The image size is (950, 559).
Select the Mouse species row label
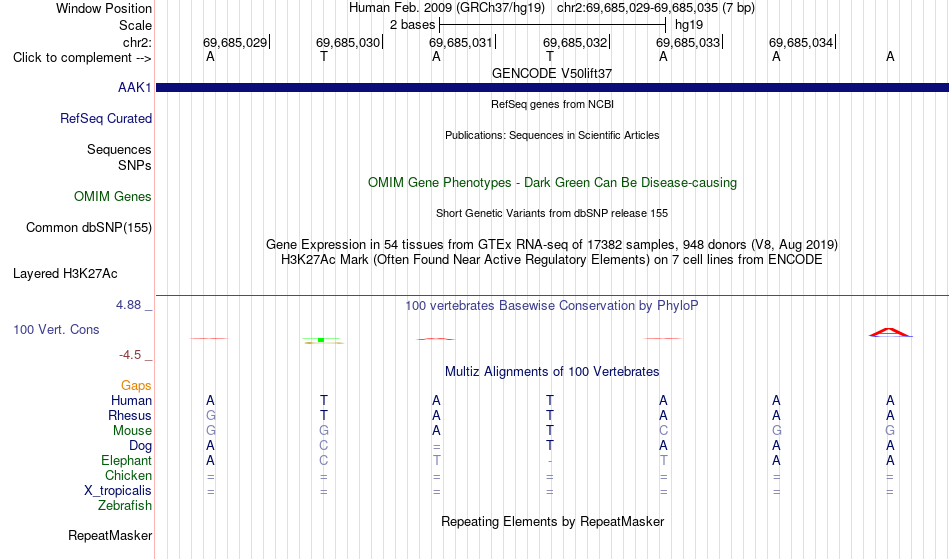click(x=132, y=431)
